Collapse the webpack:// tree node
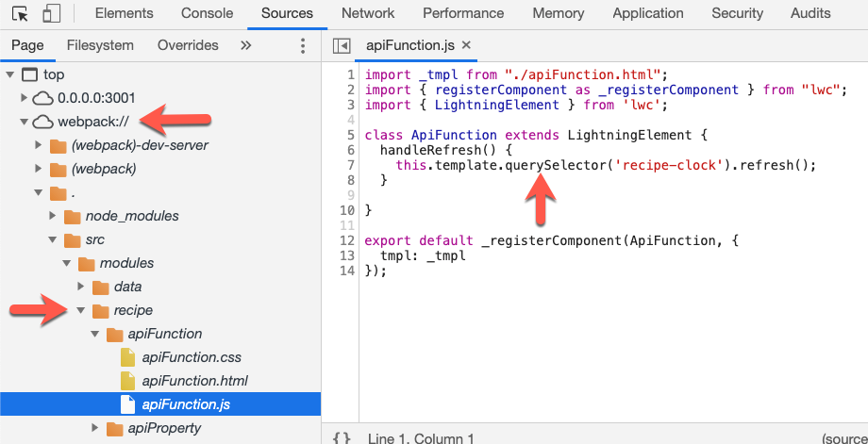This screenshot has width=868, height=444. 25,122
